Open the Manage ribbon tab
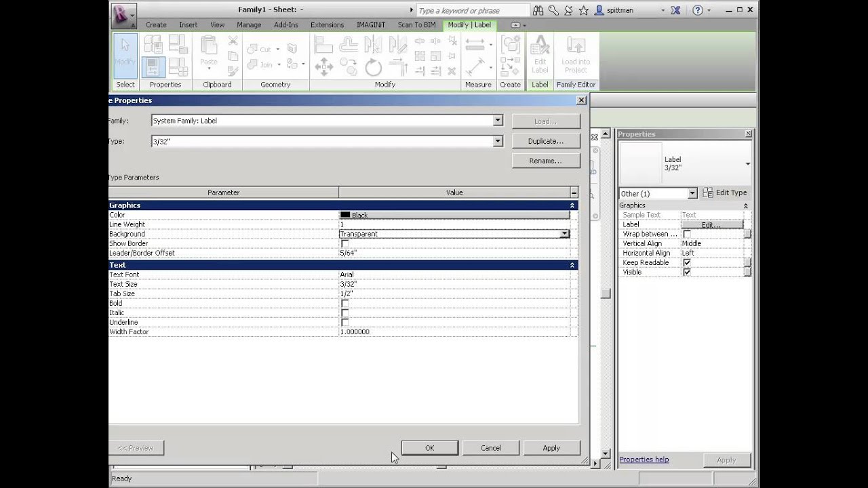Screen dimensions: 868x488 pyautogui.click(x=249, y=24)
